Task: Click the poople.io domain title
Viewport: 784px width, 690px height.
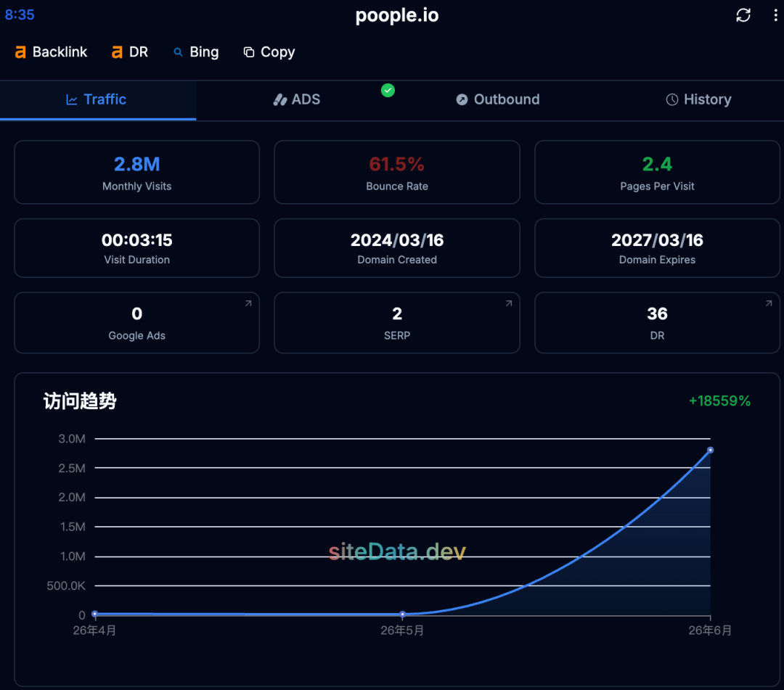Action: [x=397, y=15]
